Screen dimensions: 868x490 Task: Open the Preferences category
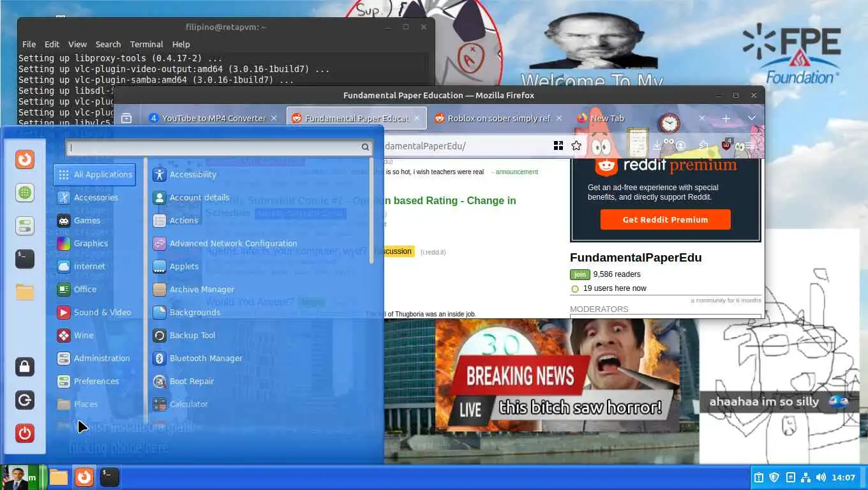(94, 381)
